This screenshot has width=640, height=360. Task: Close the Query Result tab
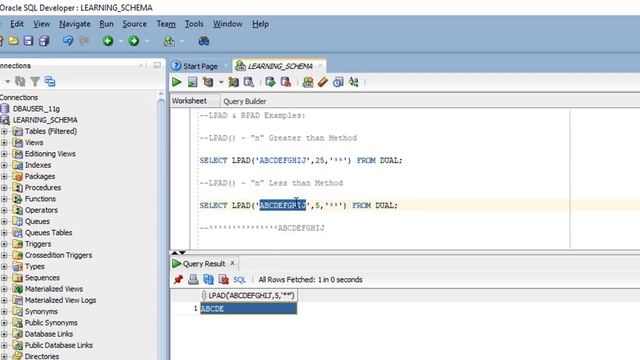pos(232,263)
